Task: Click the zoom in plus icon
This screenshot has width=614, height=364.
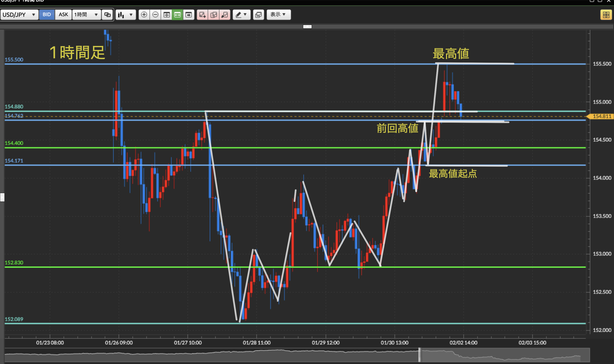Action: (144, 15)
